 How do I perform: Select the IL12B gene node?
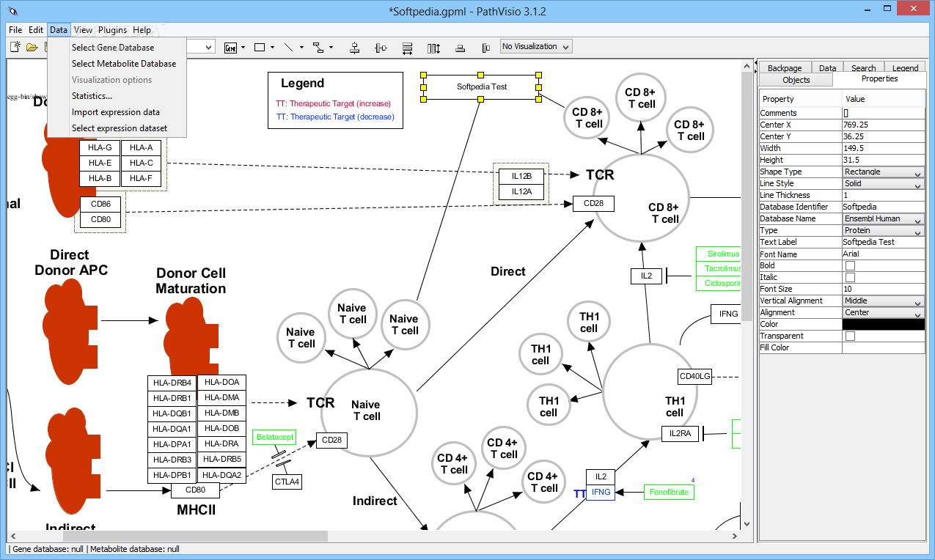coord(521,176)
